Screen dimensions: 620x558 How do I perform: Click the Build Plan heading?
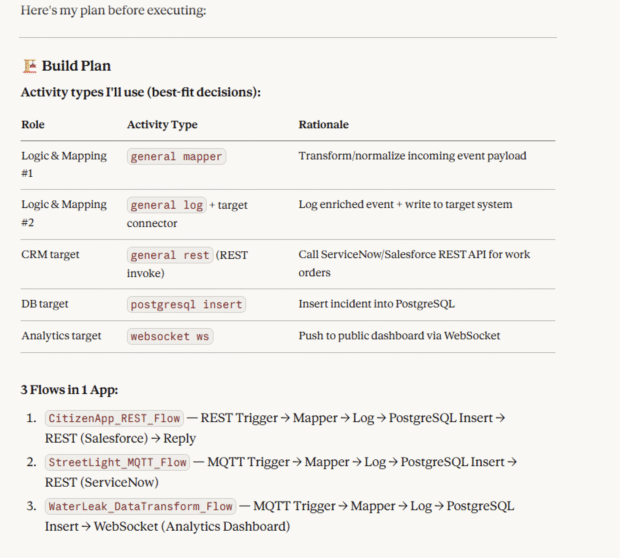click(x=76, y=67)
